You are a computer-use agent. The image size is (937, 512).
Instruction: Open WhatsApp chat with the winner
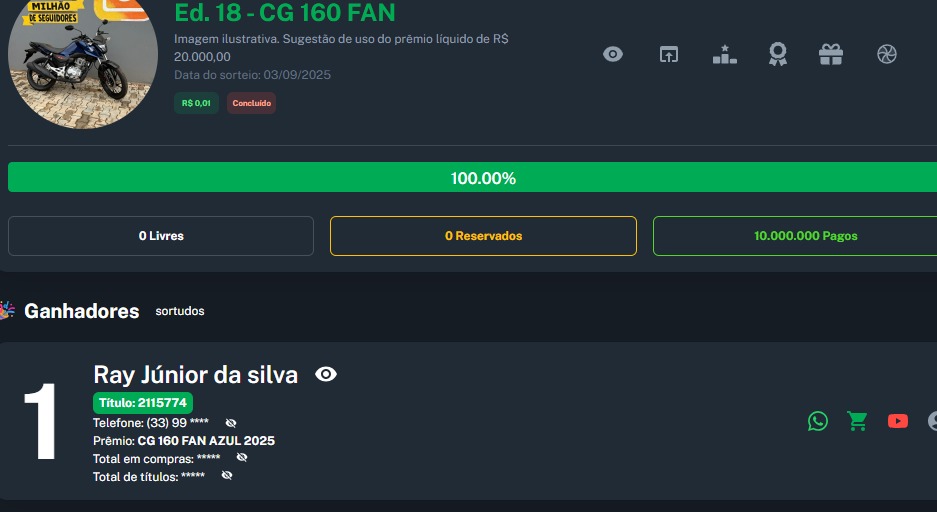pyautogui.click(x=818, y=421)
